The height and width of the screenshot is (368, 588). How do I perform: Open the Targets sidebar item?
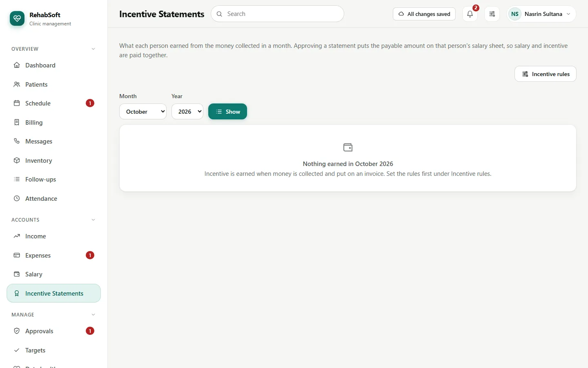pyautogui.click(x=53, y=350)
